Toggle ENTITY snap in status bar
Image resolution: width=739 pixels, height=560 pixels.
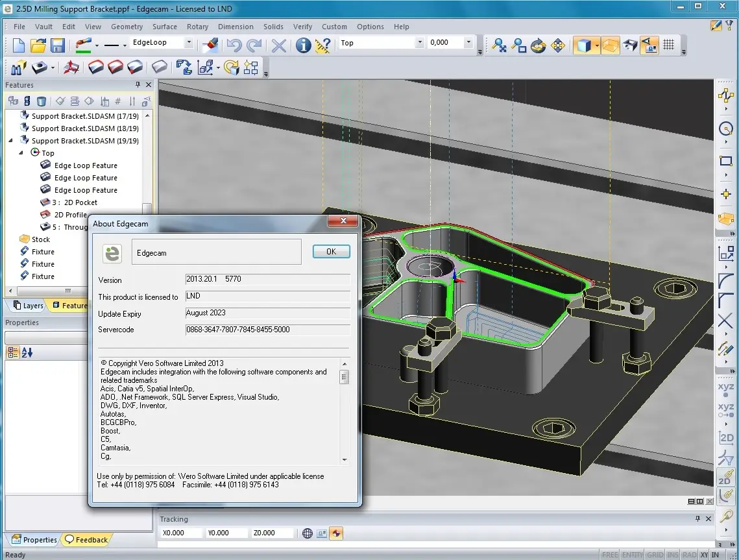[x=632, y=555]
